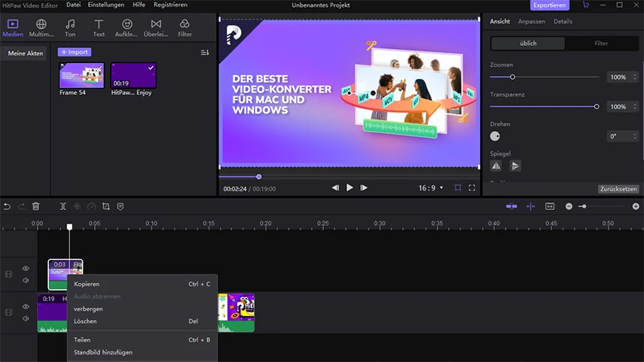Click the Import button
Screen dimensions: 644x362
[x=75, y=52]
